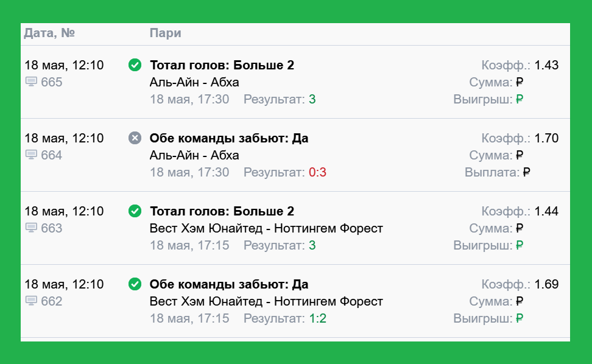
Task: Click the red result 0:3
Action: (317, 172)
